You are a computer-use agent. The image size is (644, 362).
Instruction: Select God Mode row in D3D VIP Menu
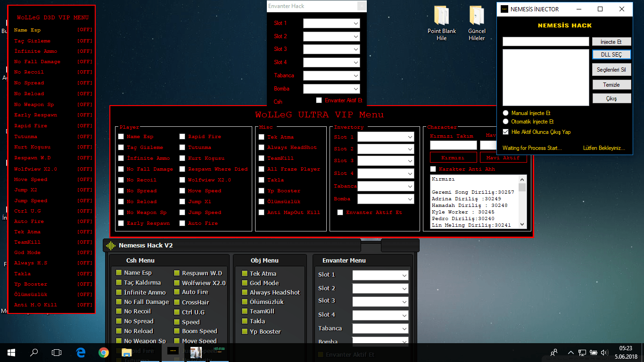point(53,253)
